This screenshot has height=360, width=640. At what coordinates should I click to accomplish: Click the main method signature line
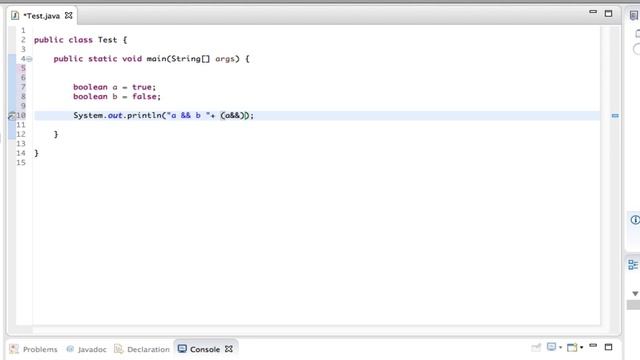click(x=151, y=59)
